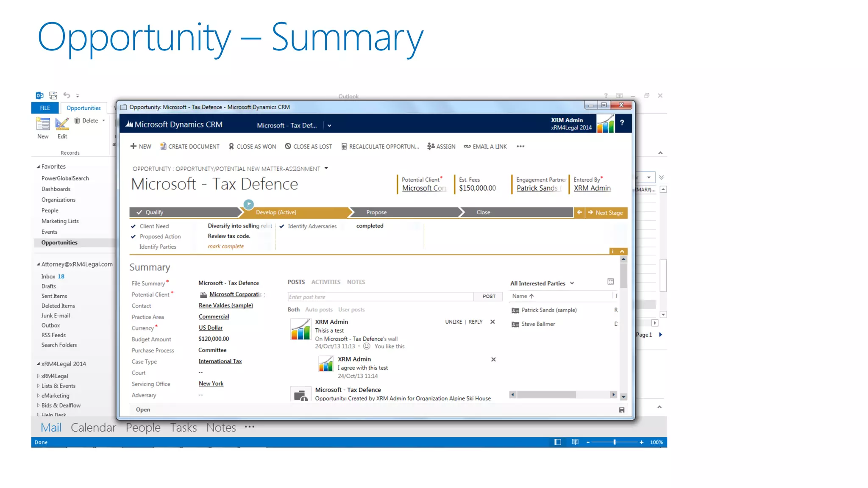868x488 pixels.
Task: Switch to the Activities tab
Action: tap(325, 282)
